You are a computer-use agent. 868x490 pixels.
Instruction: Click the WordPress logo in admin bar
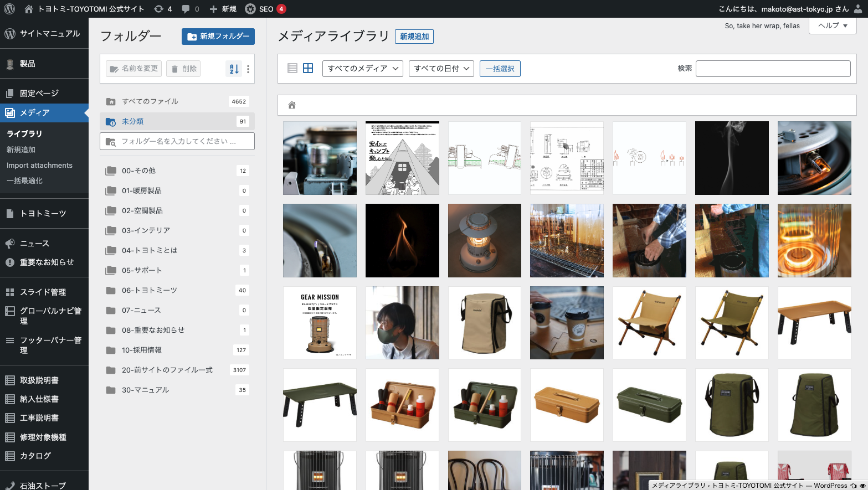[x=9, y=9]
